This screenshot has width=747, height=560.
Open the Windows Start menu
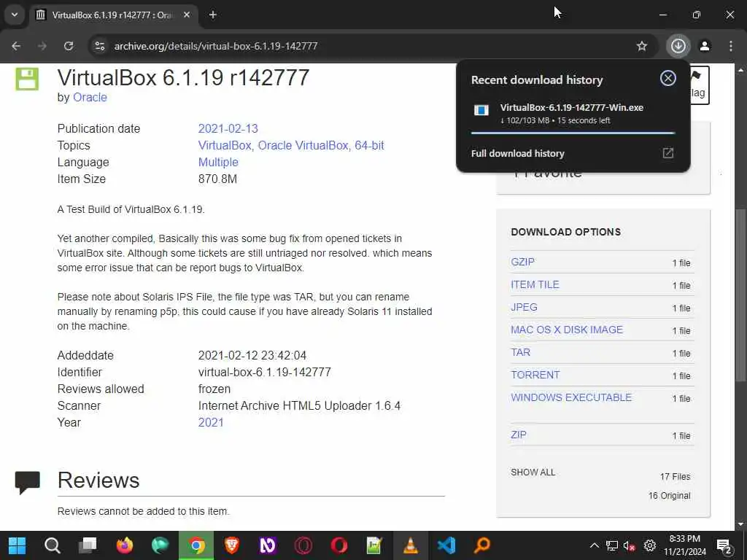18,545
